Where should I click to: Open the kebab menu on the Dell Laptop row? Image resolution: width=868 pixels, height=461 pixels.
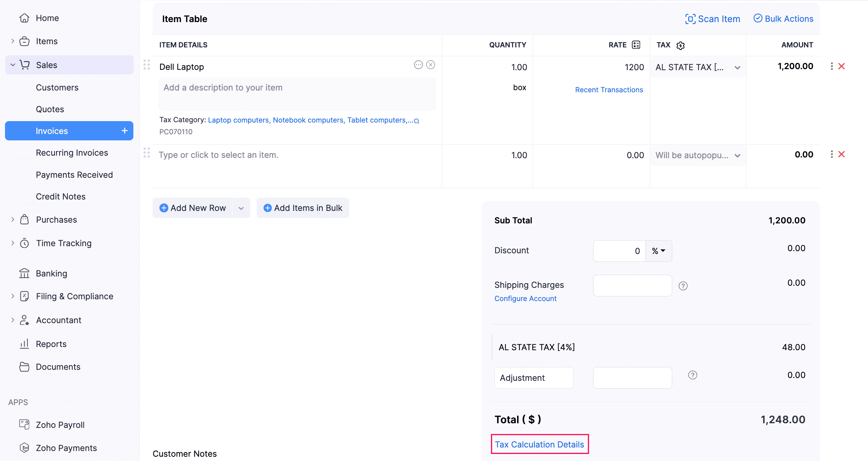[x=831, y=66]
